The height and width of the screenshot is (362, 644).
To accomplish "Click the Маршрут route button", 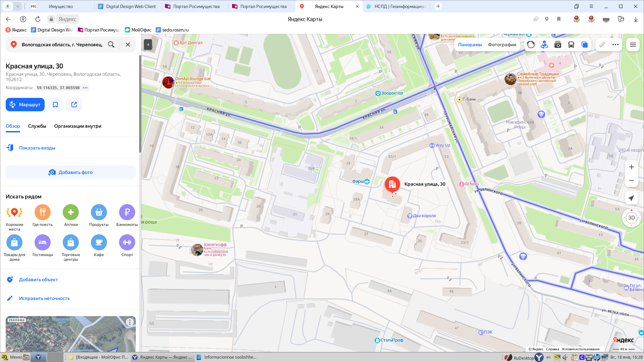I will point(25,105).
